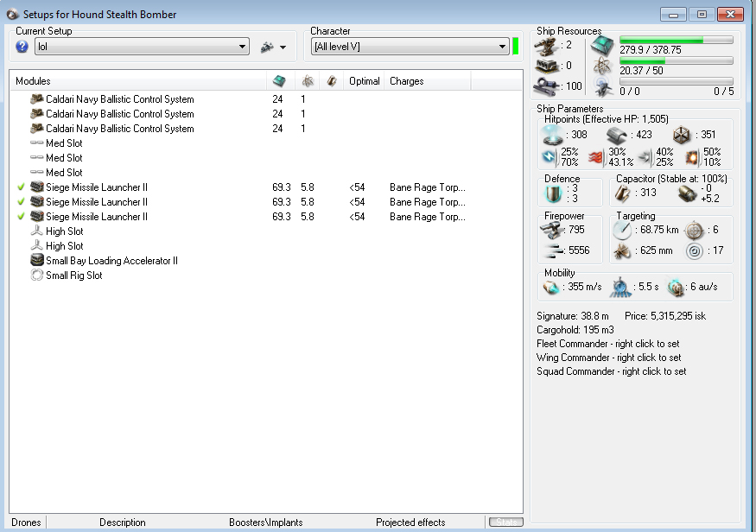This screenshot has height=532, width=756.
Task: Click first launcher's Bane Rage Torp charge
Action: (427, 187)
